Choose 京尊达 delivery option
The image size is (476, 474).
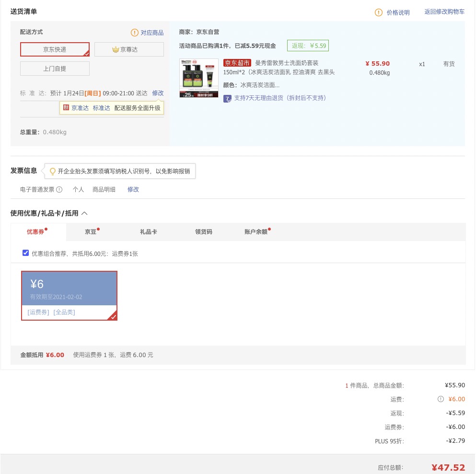click(x=129, y=49)
